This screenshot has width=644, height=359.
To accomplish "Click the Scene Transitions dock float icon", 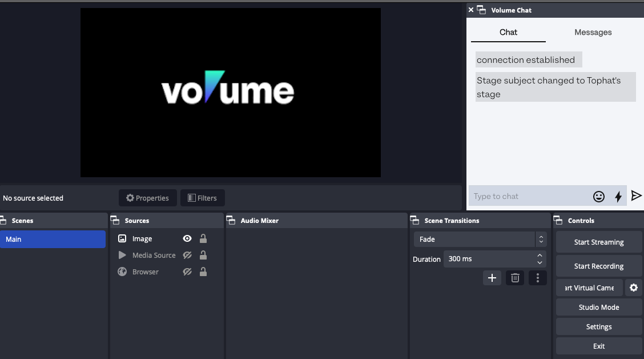I will click(414, 221).
